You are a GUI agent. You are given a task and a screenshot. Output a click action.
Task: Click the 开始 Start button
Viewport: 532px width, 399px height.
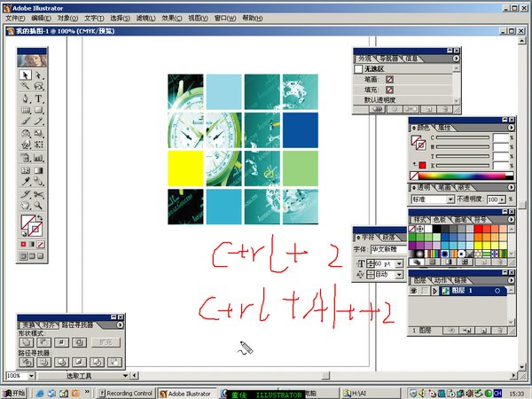[14, 393]
